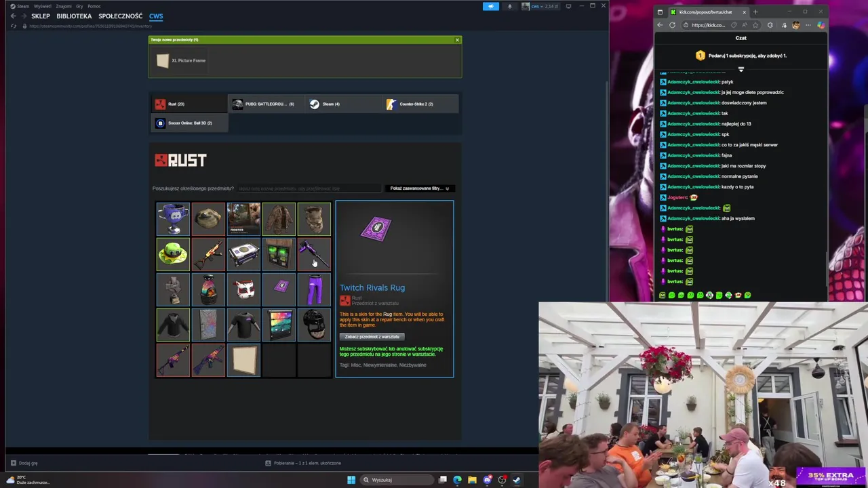Select the black hoodie inventory item
The width and height of the screenshot is (868, 488).
coord(173,324)
